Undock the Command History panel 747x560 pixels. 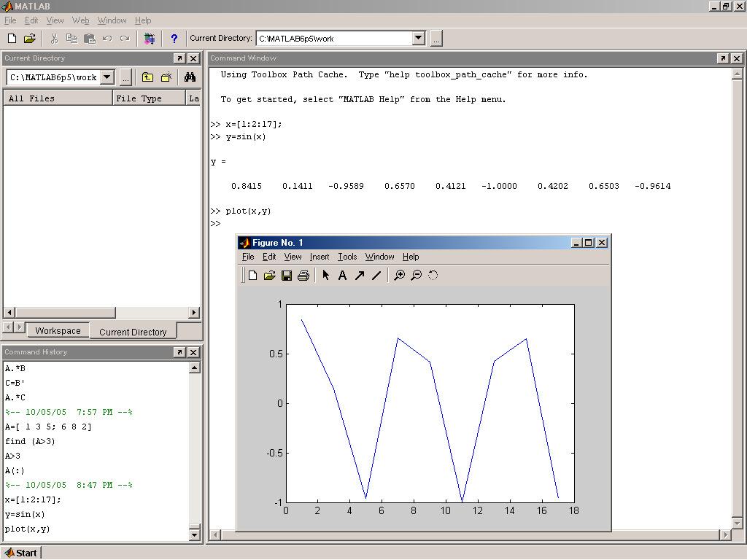click(179, 352)
